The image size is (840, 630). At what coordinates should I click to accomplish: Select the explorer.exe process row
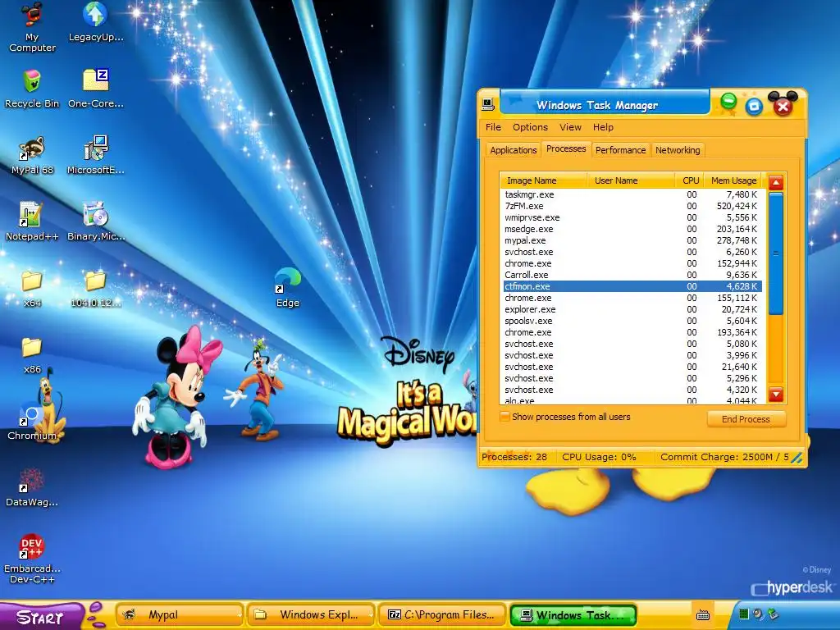(632, 309)
